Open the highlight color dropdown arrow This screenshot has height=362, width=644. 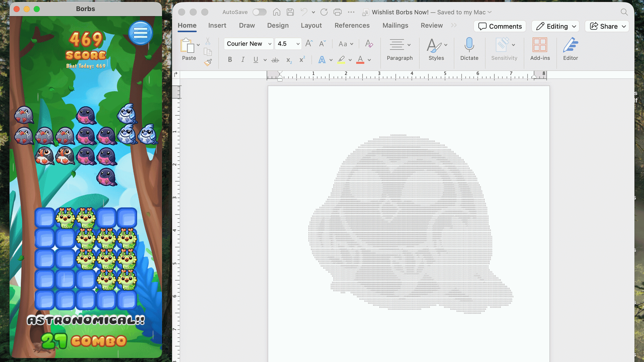350,60
